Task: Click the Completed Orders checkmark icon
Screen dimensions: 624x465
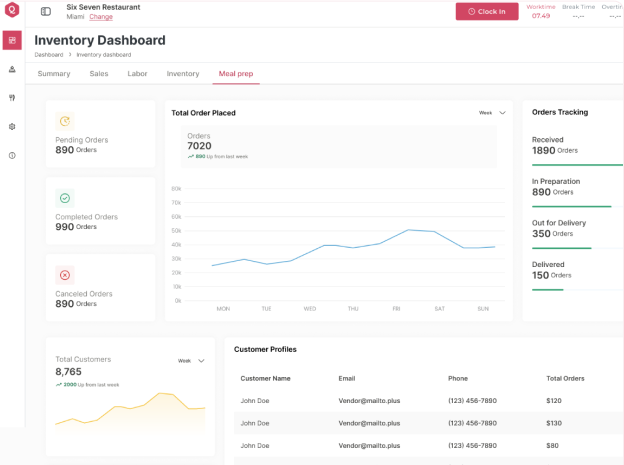Action: 65,198
